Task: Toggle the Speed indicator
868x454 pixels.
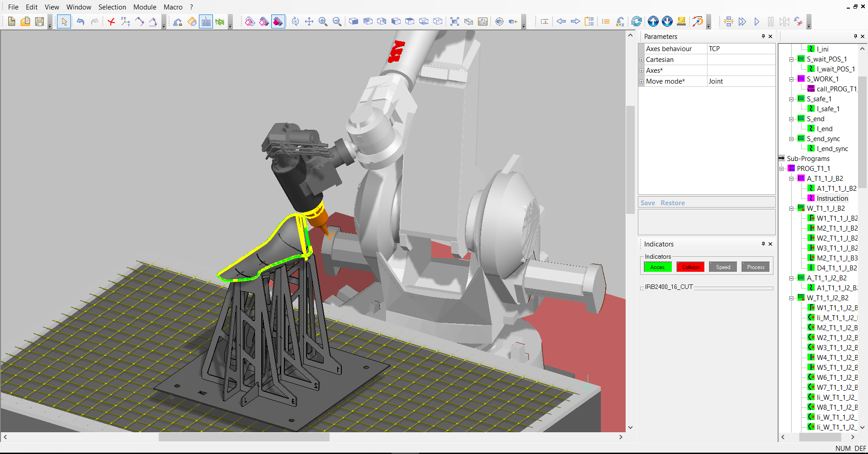Action: click(x=722, y=267)
